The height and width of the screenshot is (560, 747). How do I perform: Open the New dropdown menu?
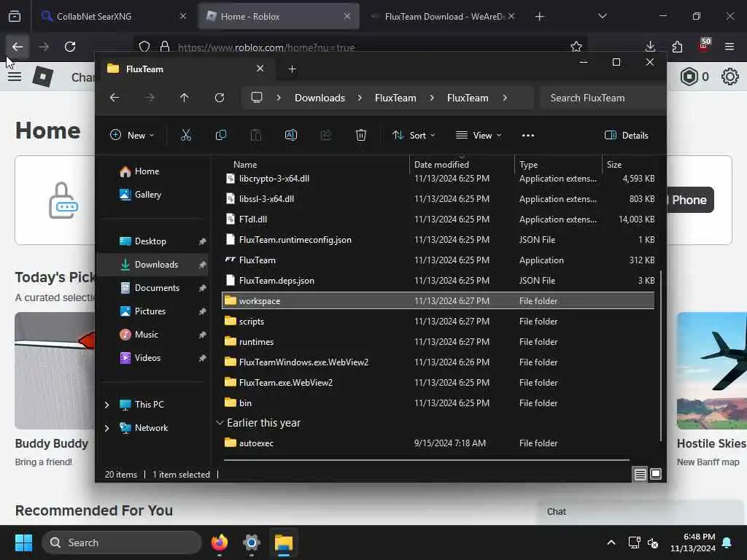point(132,135)
